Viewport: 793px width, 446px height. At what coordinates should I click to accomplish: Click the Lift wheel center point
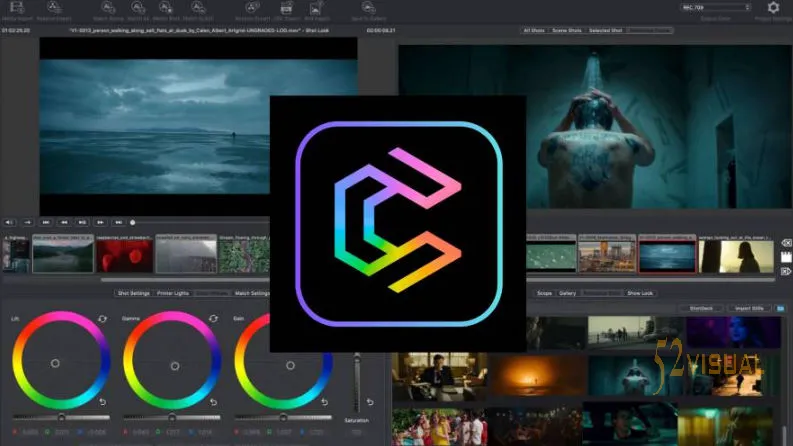55,363
